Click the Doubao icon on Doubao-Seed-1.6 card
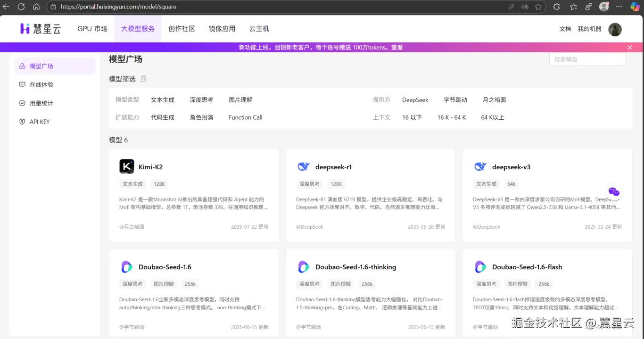644x339 pixels. tap(126, 266)
